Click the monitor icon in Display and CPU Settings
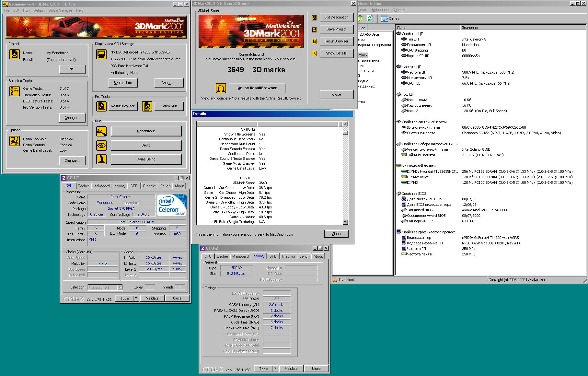The image size is (588, 376). point(101,54)
